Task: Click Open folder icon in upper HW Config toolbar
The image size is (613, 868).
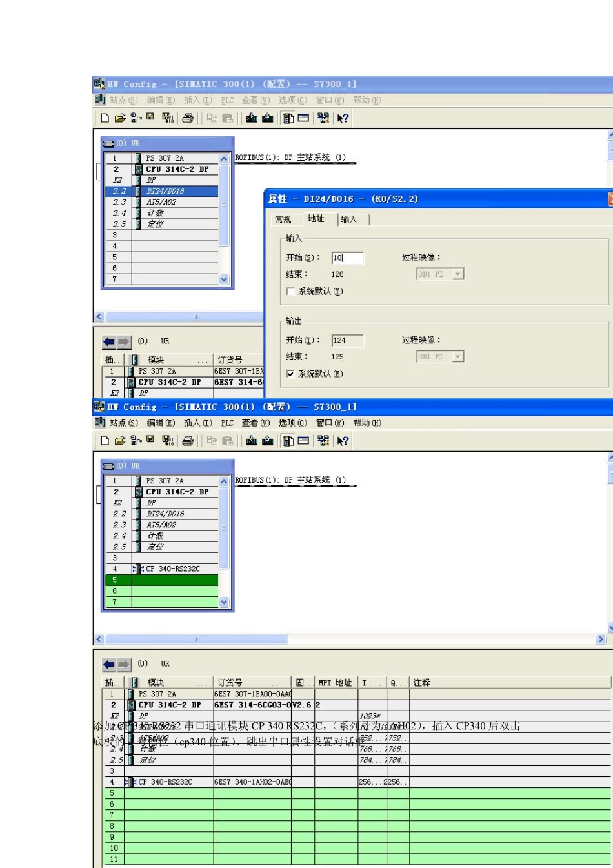Action: click(120, 118)
